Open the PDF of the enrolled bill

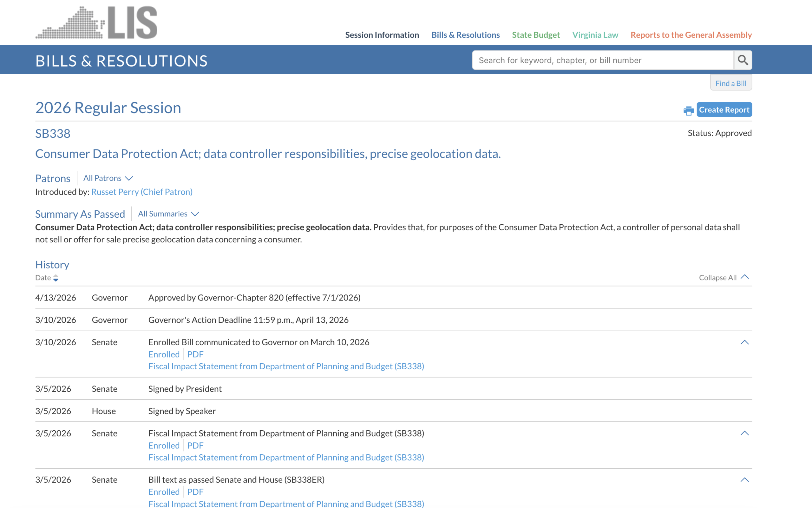[195, 354]
